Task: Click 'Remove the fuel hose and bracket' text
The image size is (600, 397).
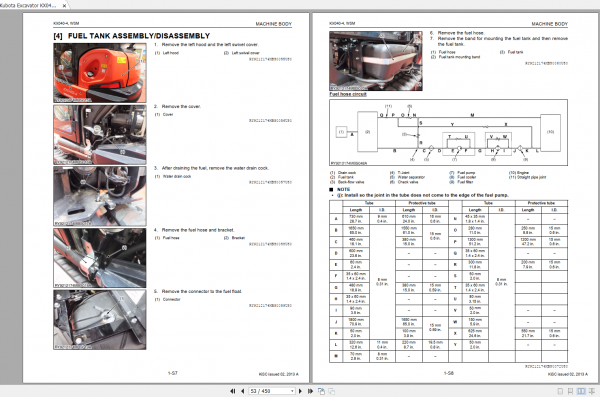Action: tap(198, 230)
